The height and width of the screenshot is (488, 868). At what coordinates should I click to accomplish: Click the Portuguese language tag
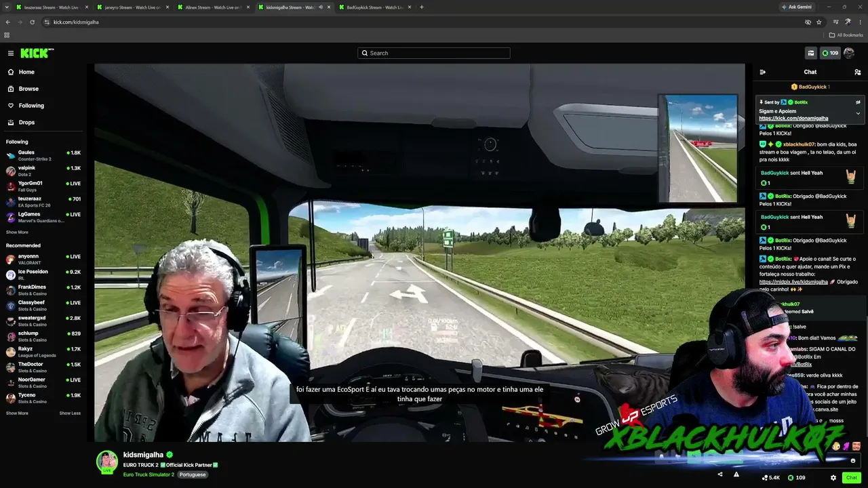point(193,474)
